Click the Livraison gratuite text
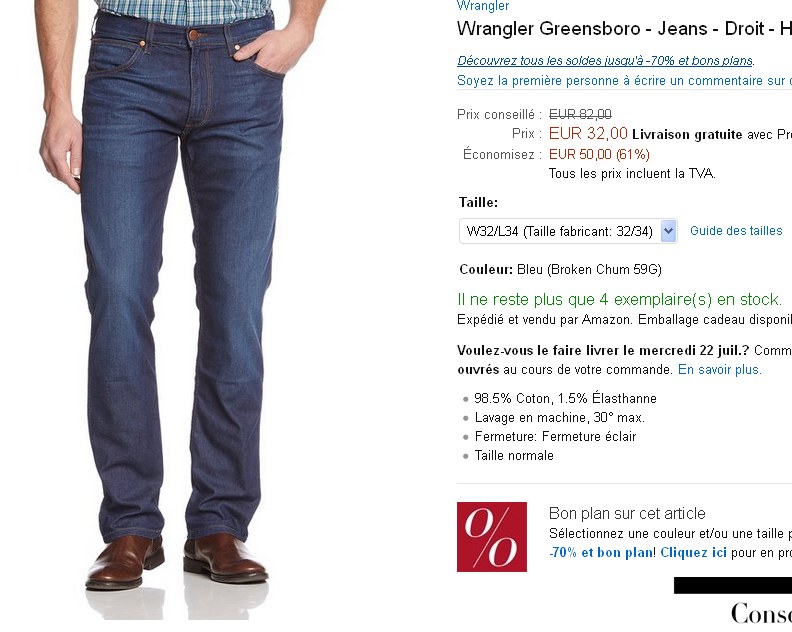The width and height of the screenshot is (792, 632). pos(687,135)
